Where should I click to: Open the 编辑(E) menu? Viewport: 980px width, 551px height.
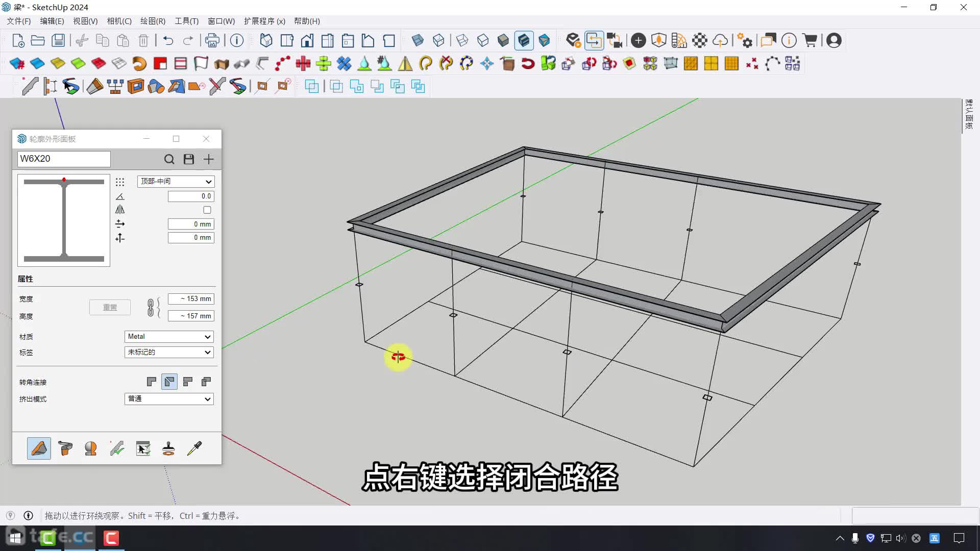coord(52,21)
